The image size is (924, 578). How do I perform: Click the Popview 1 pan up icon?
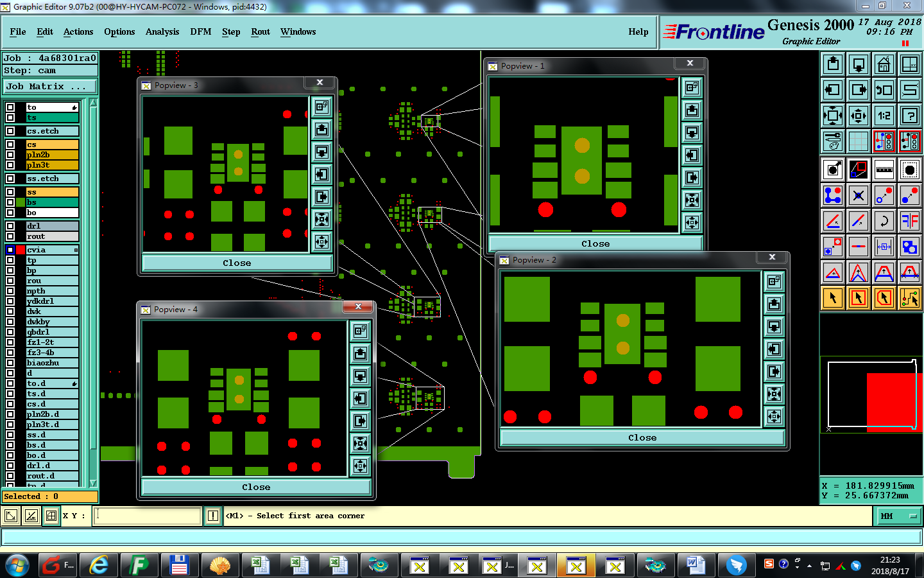(692, 110)
